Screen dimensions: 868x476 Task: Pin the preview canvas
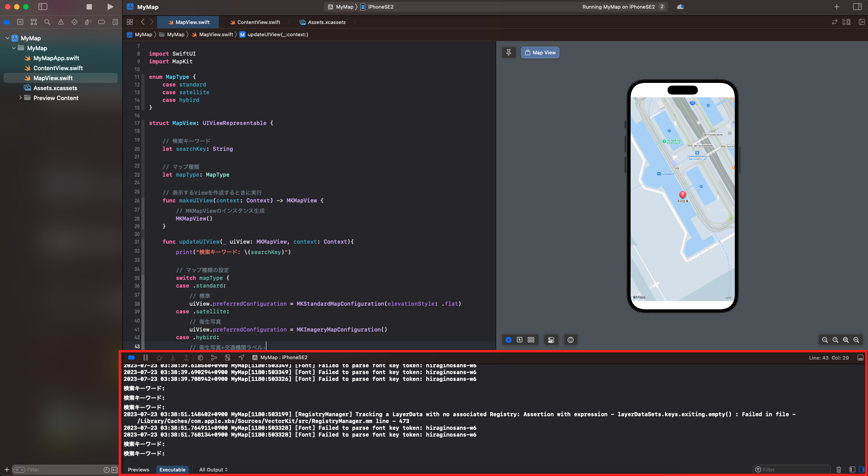coord(509,53)
